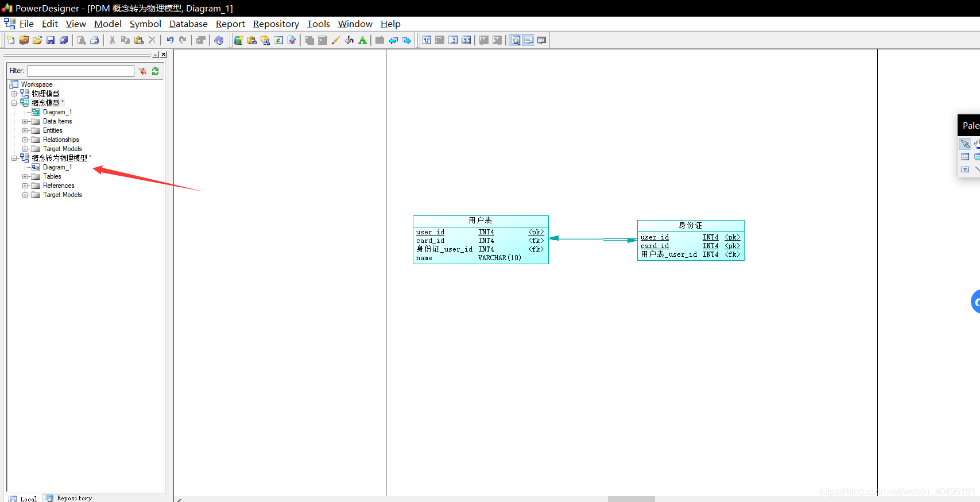Click inside the Filter text field
Viewport: 980px width, 502px height.
81,71
